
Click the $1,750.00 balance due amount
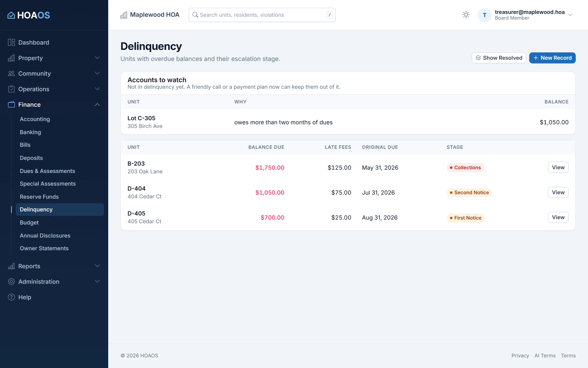(x=270, y=168)
